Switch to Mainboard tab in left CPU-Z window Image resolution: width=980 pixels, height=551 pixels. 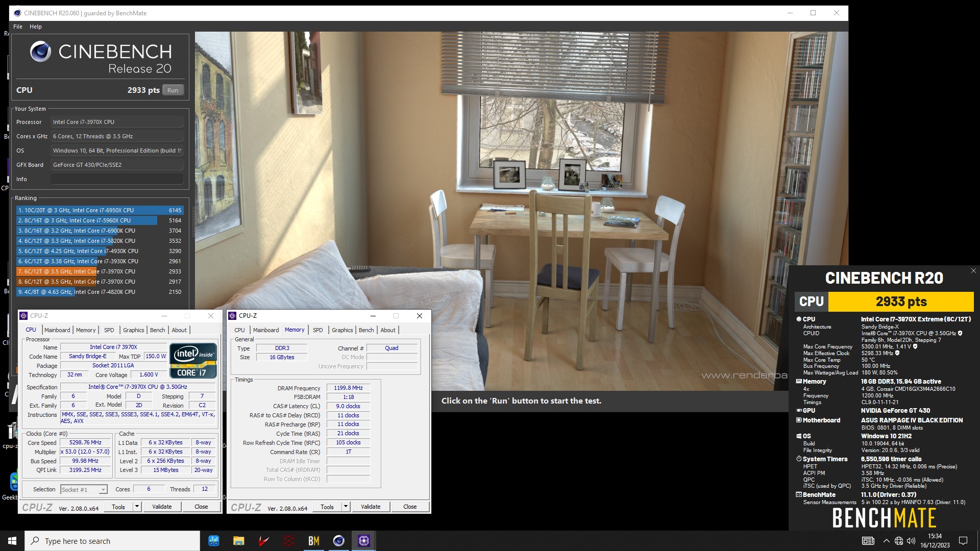(57, 330)
